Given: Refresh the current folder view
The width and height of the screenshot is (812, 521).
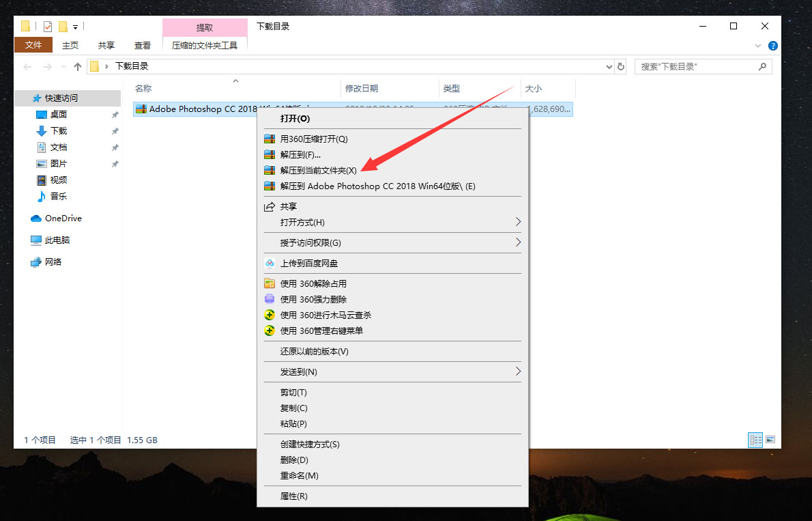Looking at the screenshot, I should tap(620, 66).
